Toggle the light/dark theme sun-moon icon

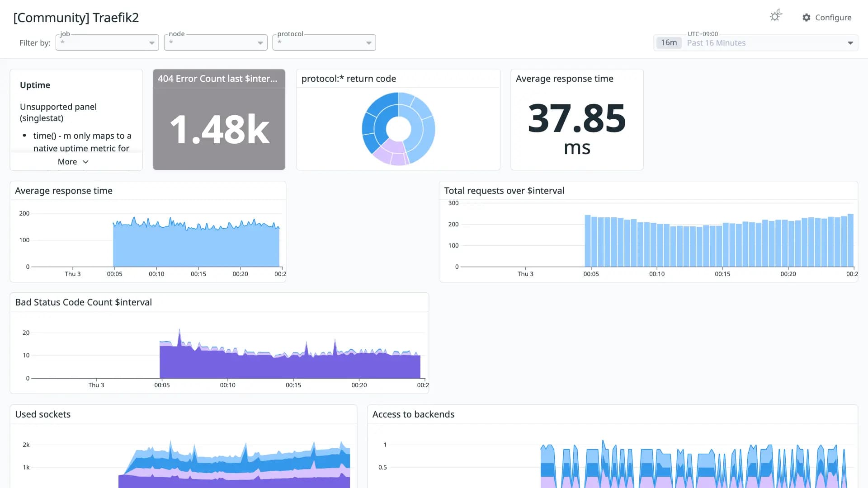click(776, 16)
